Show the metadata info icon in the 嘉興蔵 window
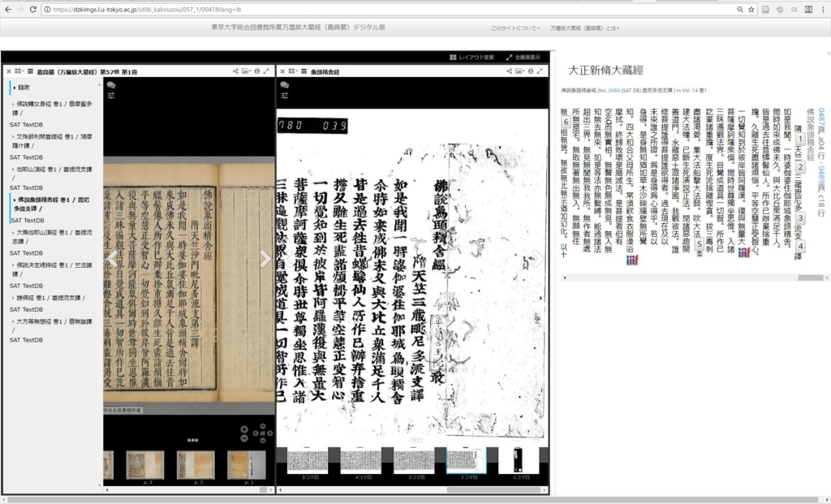Viewport: 831px width, 504px height. (257, 71)
